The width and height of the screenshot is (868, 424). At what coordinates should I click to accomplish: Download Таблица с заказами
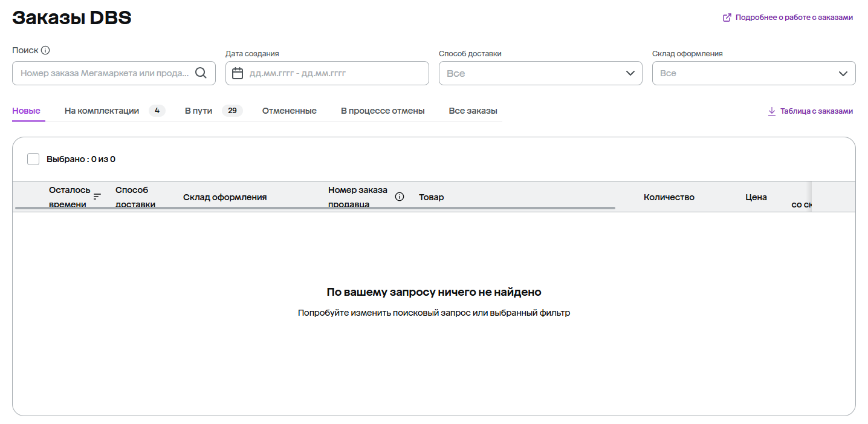click(x=816, y=111)
